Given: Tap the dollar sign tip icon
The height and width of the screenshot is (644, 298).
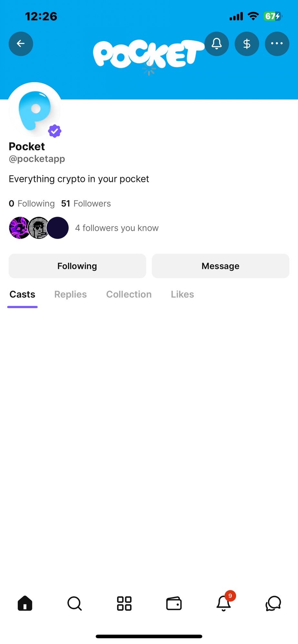Looking at the screenshot, I should (x=247, y=44).
